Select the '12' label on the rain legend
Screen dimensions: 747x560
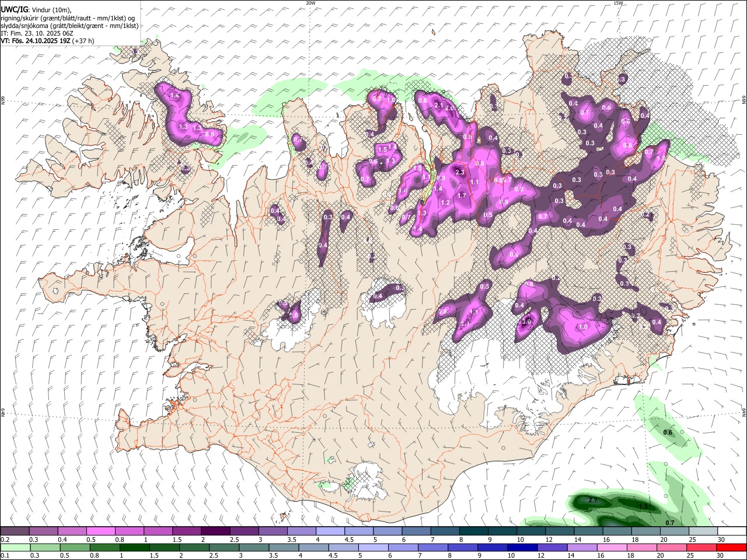[541, 555]
